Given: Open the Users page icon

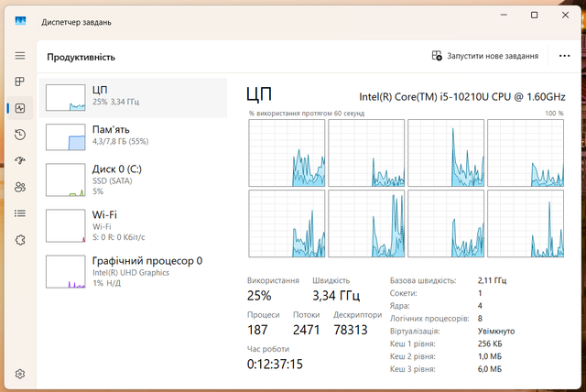Looking at the screenshot, I should tap(20, 187).
